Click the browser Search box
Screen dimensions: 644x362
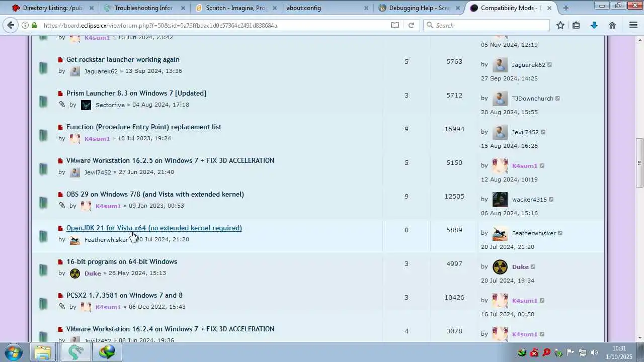click(x=486, y=25)
